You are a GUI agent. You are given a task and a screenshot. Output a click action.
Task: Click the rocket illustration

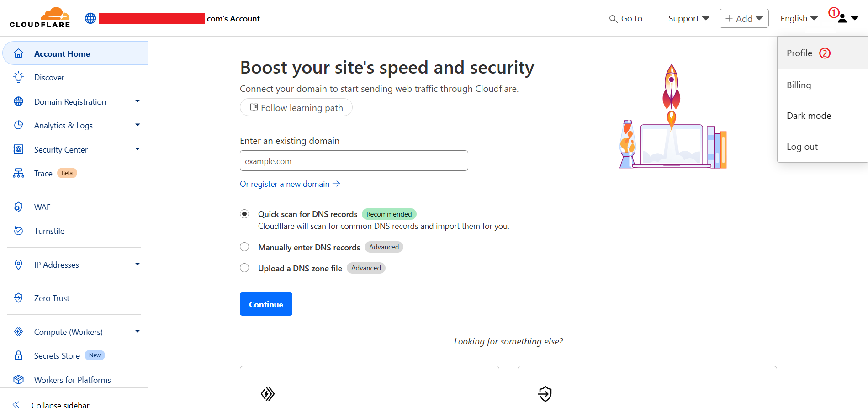tap(672, 116)
